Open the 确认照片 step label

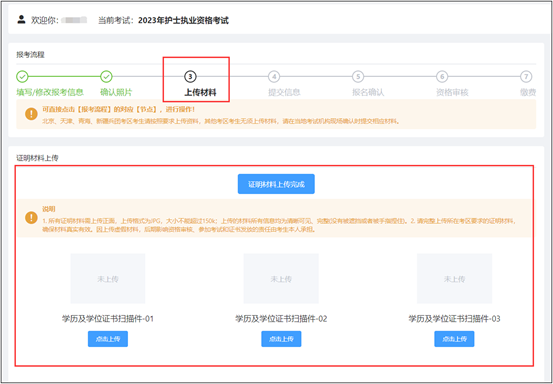coord(116,92)
